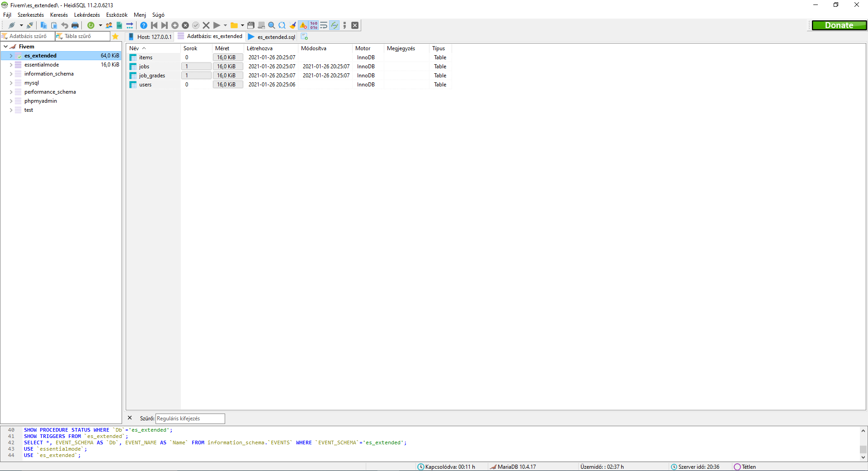Screen dimensions: 868x471
Task: Click the Save SQL floppy disk icon
Action: pos(250,25)
